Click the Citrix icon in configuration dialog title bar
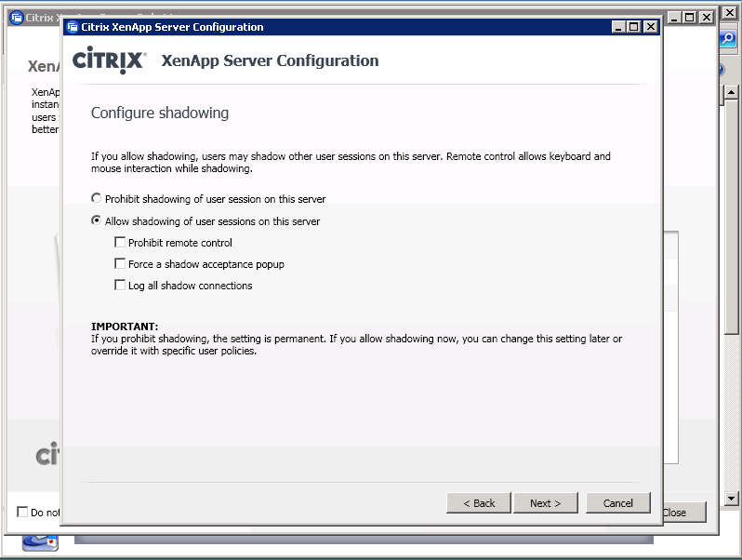This screenshot has width=742, height=560. (73, 27)
